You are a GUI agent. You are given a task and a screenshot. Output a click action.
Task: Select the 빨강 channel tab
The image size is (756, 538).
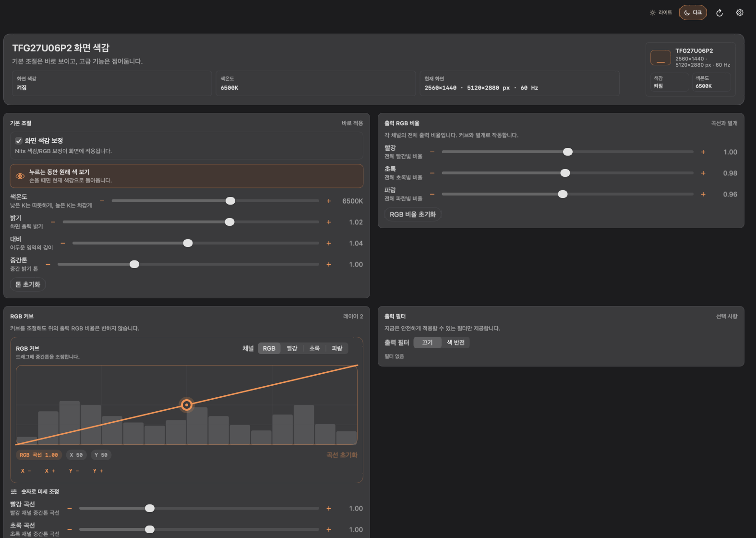[x=292, y=348]
